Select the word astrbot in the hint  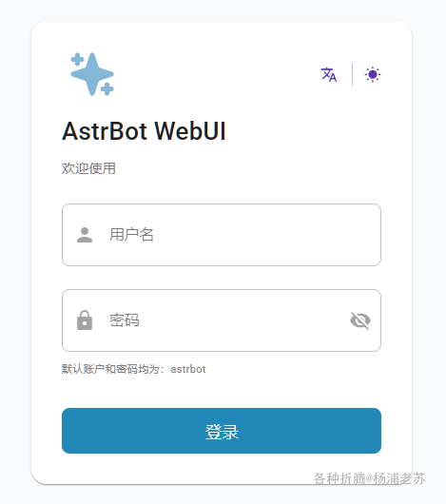(x=188, y=369)
